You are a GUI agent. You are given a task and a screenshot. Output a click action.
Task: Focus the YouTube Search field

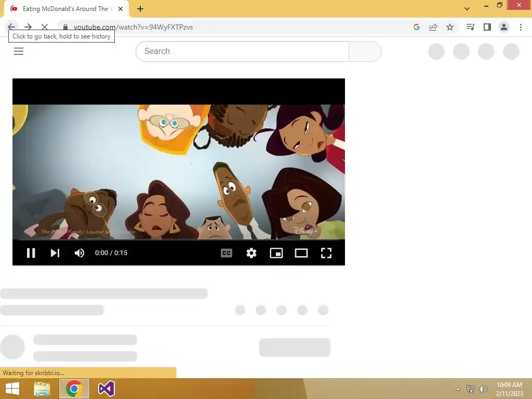242,51
